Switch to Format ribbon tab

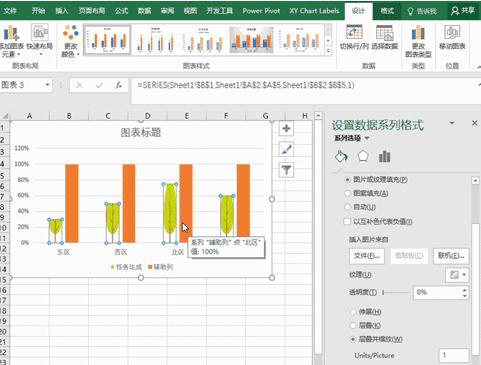387,11
